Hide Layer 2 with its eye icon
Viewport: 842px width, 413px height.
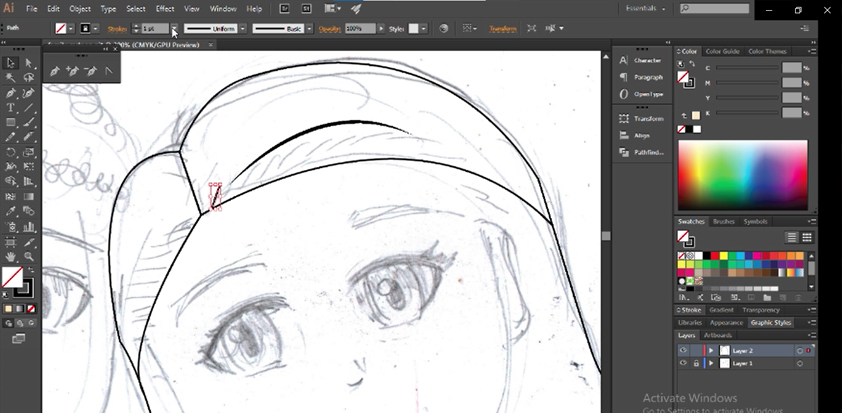click(683, 351)
